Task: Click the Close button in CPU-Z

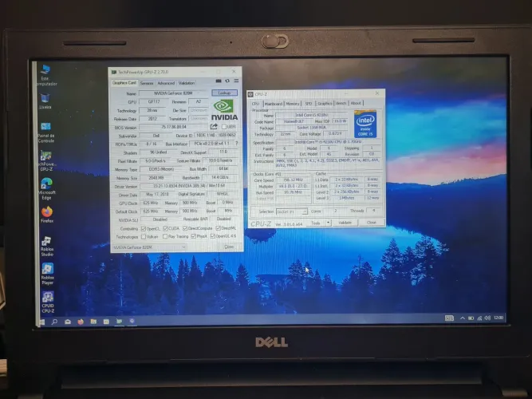Action: [x=372, y=222]
